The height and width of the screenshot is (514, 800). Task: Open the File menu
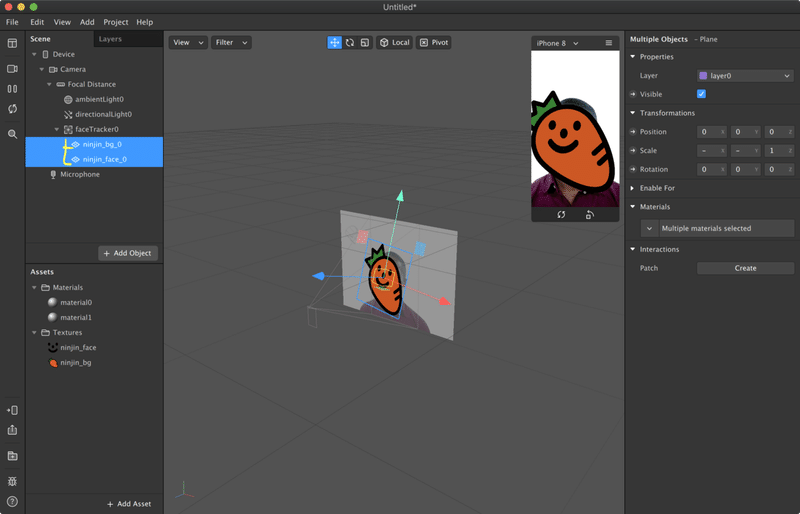[x=12, y=22]
